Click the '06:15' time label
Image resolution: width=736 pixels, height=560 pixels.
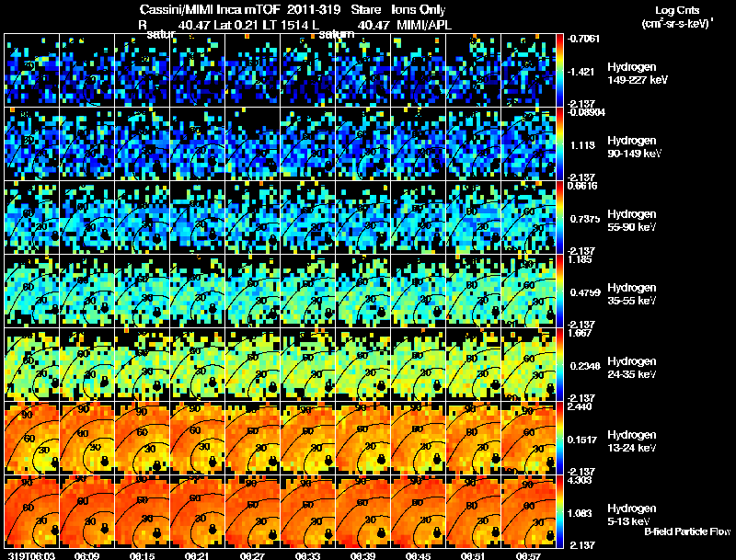point(142,555)
